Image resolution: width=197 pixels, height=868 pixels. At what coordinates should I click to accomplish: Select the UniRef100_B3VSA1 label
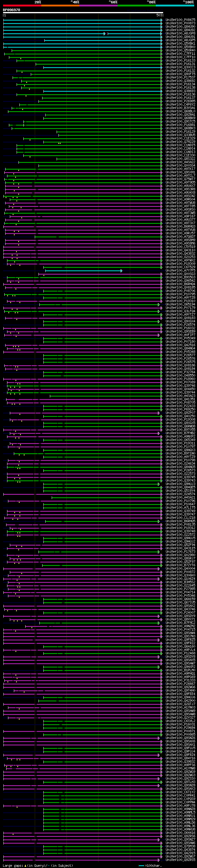[180, 108]
